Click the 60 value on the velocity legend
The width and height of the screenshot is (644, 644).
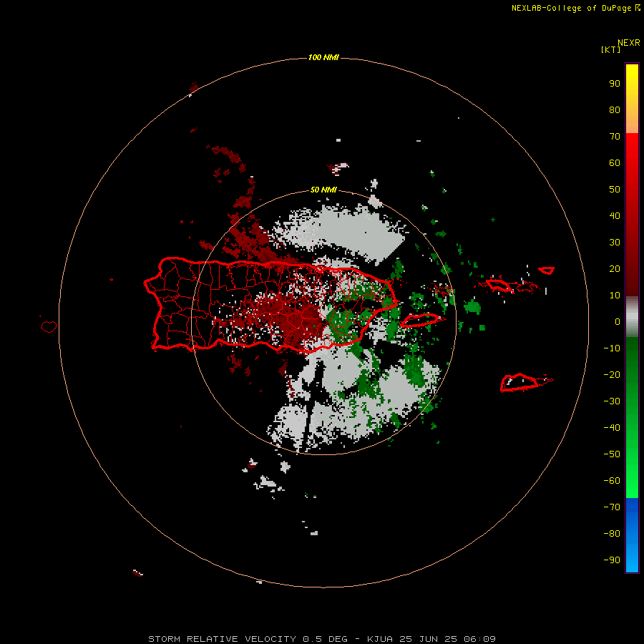tap(615, 162)
